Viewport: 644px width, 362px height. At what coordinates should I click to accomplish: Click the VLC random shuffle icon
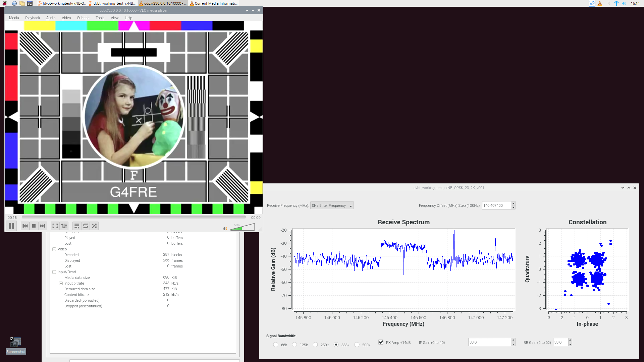[94, 226]
